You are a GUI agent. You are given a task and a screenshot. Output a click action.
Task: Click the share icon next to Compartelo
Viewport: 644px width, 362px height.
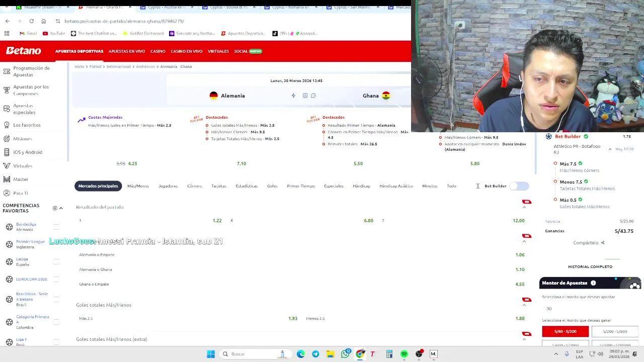602,243
